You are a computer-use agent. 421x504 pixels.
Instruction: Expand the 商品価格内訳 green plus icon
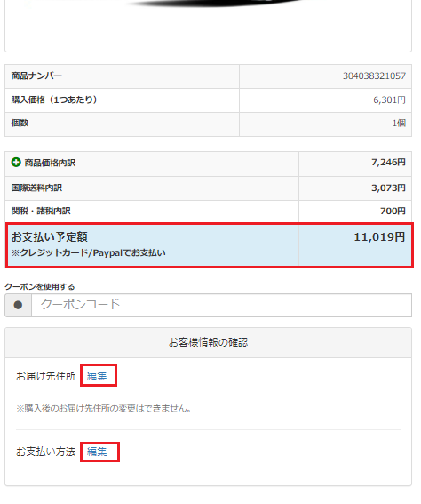(x=16, y=163)
